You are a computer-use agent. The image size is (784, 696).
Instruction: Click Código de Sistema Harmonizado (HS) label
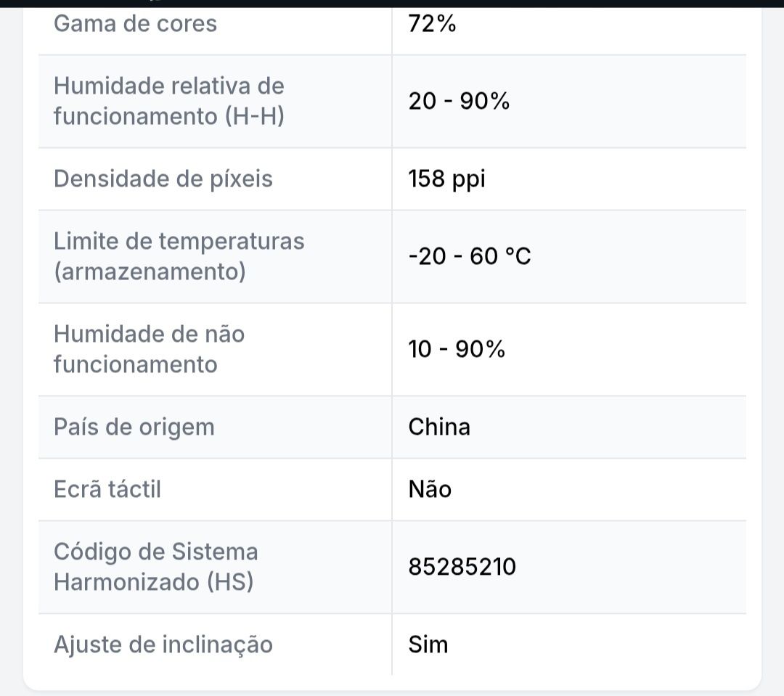[155, 567]
